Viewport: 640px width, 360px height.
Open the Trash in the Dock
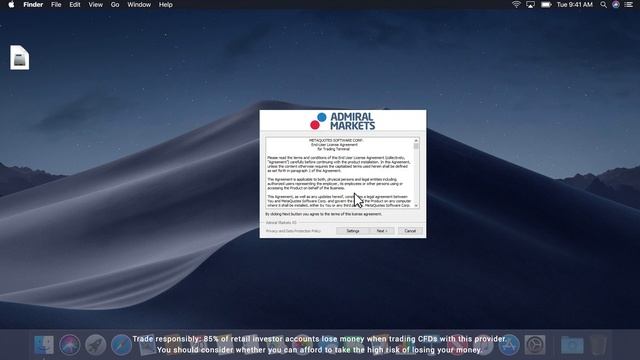point(598,345)
